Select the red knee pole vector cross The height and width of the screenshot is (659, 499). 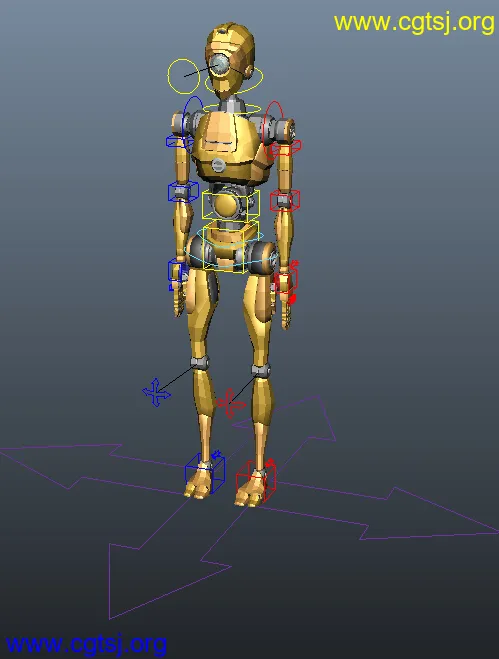click(x=230, y=403)
